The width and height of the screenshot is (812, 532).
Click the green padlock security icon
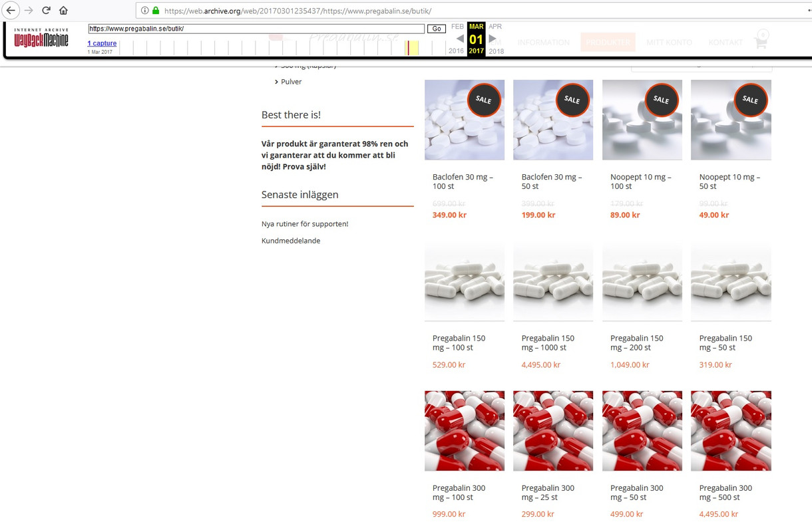156,11
